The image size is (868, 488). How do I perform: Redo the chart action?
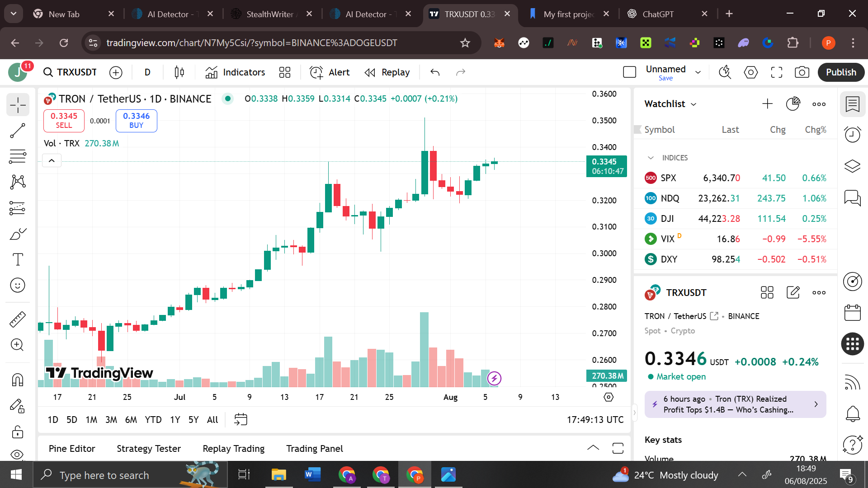[461, 72]
